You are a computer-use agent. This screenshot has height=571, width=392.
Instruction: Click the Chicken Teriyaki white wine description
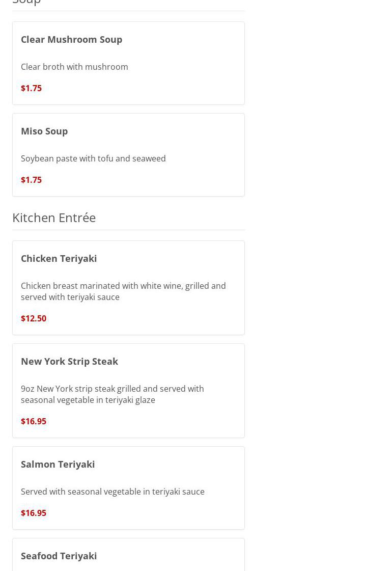click(123, 291)
